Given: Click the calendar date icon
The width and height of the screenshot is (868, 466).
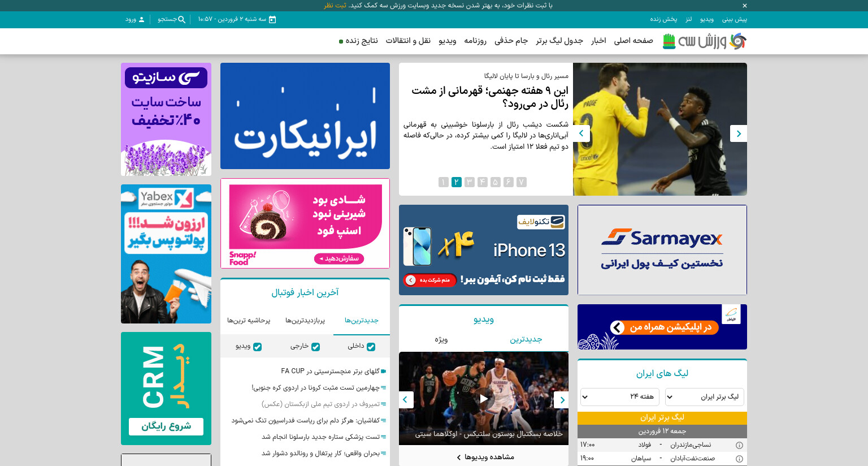Looking at the screenshot, I should point(272,19).
